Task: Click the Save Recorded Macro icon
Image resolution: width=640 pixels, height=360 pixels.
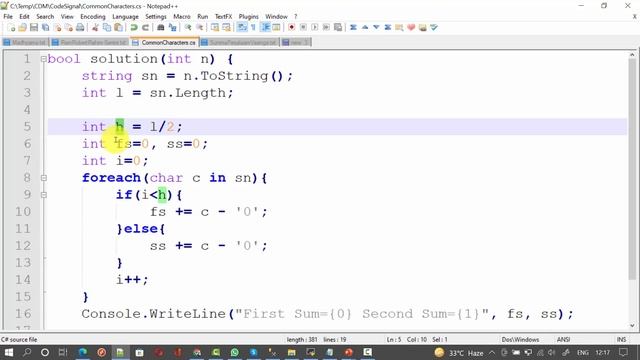Action: click(x=338, y=27)
